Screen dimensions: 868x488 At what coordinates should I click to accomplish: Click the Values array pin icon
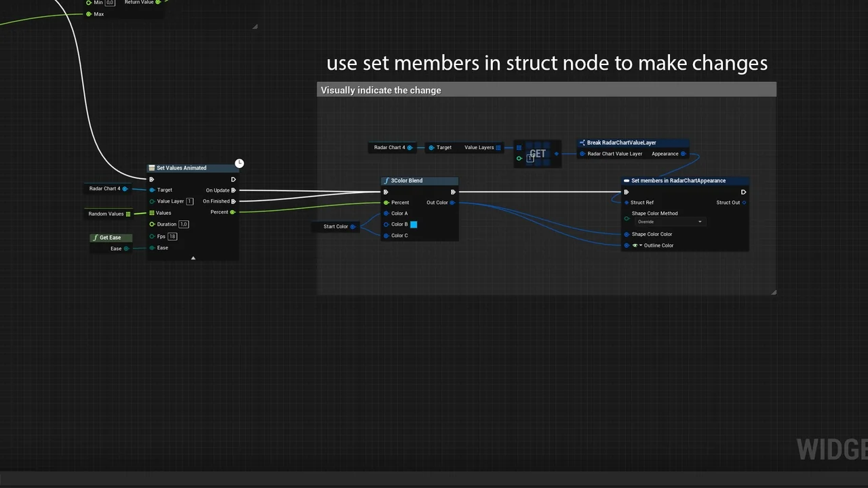pos(152,213)
